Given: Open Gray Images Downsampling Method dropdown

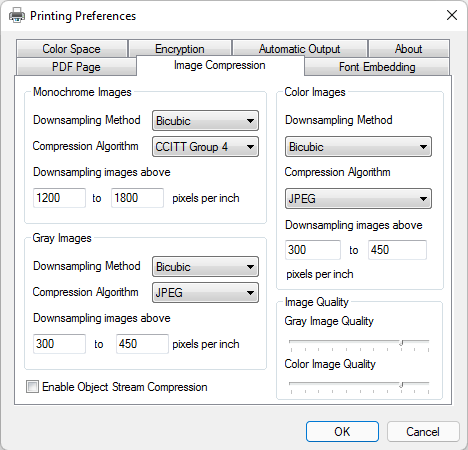Looking at the screenshot, I should pos(205,267).
